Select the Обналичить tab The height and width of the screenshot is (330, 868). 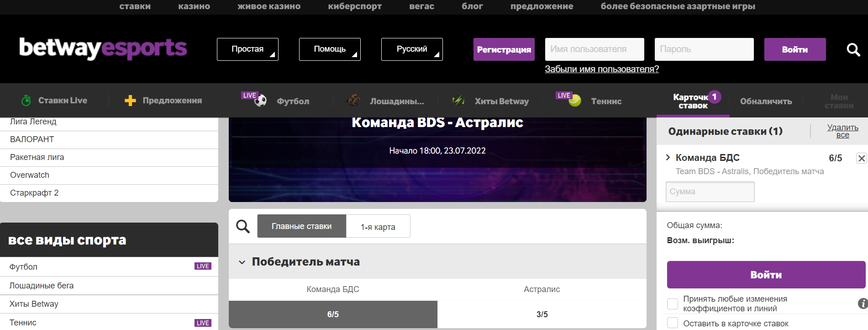766,101
